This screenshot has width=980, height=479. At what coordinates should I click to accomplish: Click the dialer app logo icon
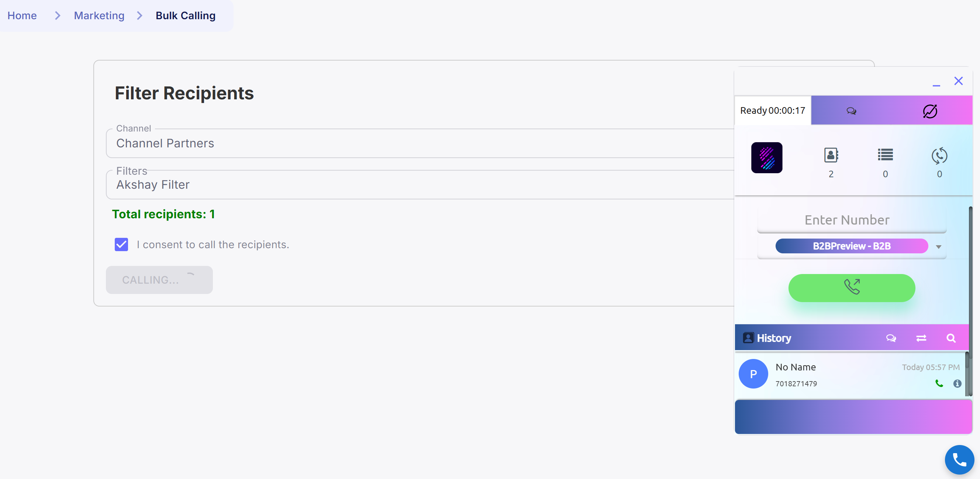[767, 158]
